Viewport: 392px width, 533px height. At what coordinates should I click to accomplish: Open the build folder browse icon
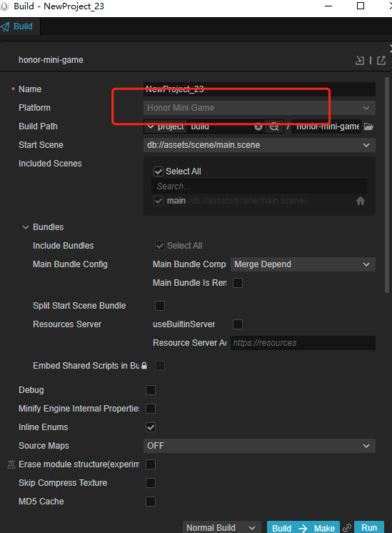point(368,126)
